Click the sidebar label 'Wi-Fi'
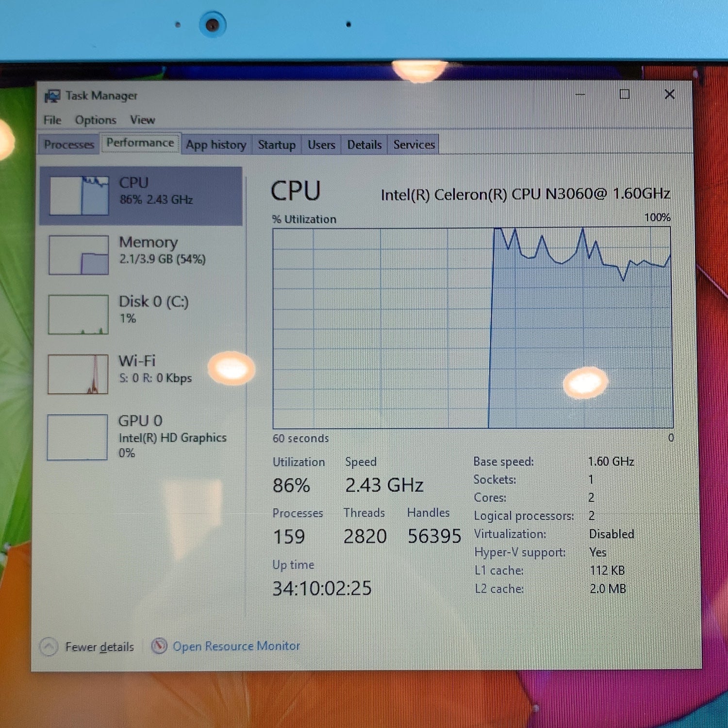Viewport: 728px width, 728px height. 137,361
